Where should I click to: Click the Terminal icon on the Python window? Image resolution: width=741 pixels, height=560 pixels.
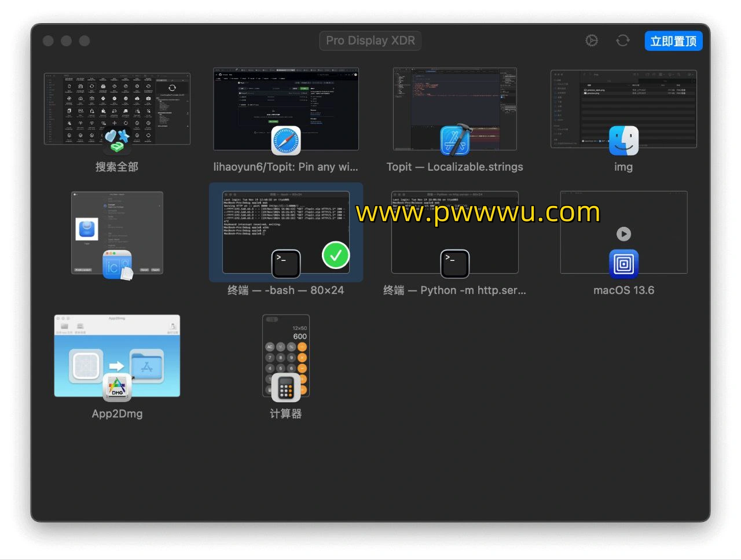455,264
